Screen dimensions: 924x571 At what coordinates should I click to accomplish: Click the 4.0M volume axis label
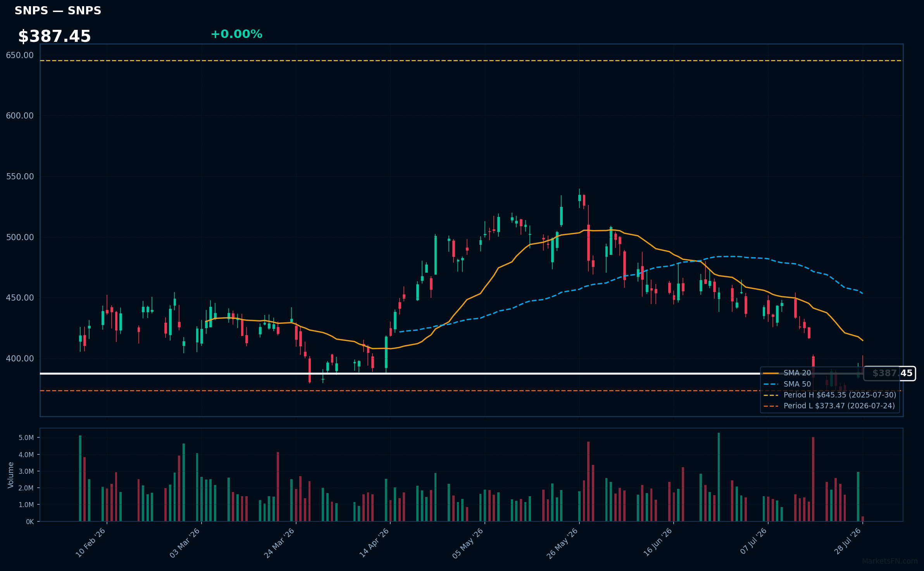26,455
